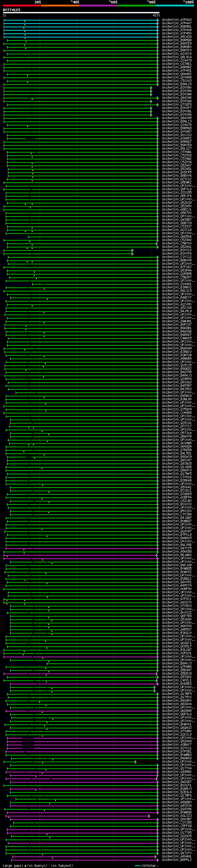197x868 pixels.
Task: Select the UniRef100_Q8SX47 label
Action: point(177,460)
